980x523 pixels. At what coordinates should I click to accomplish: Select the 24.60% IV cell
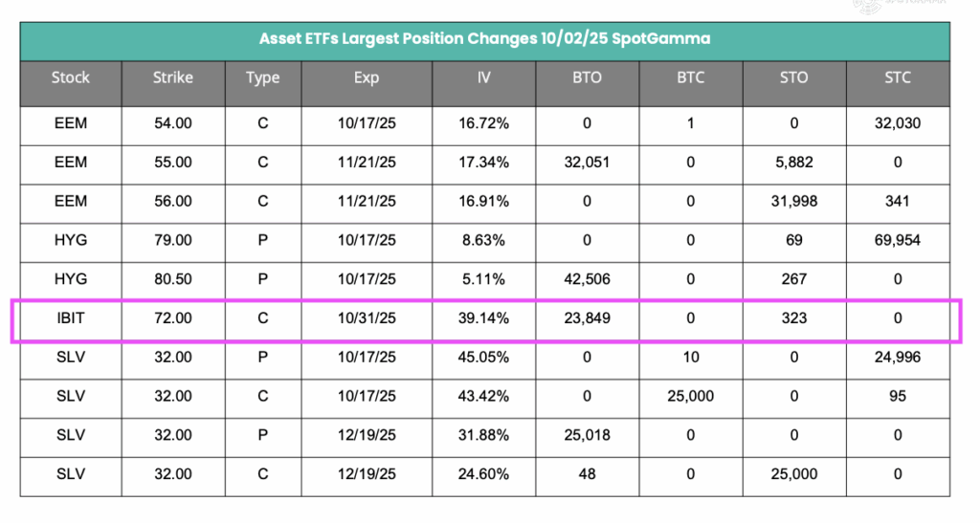click(x=483, y=474)
